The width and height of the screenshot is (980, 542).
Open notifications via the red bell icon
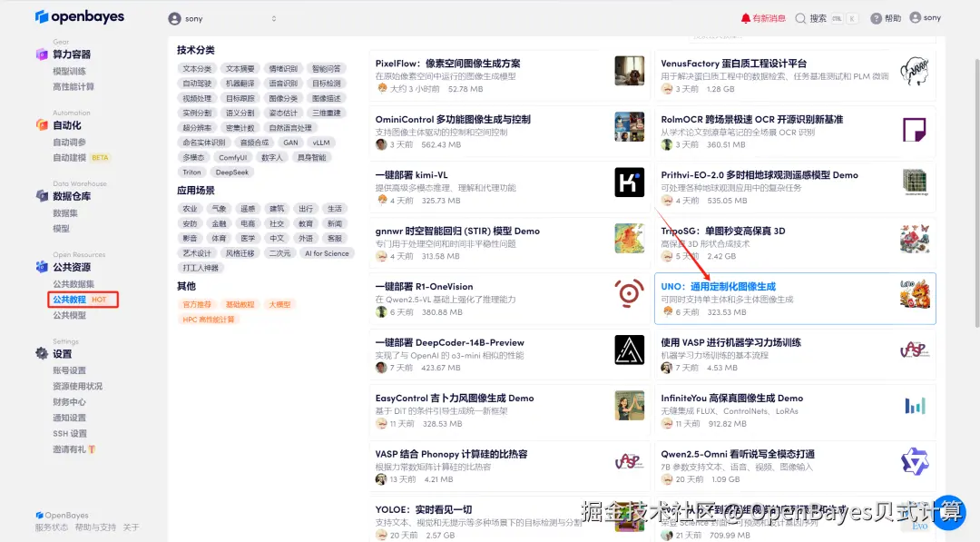click(x=745, y=18)
